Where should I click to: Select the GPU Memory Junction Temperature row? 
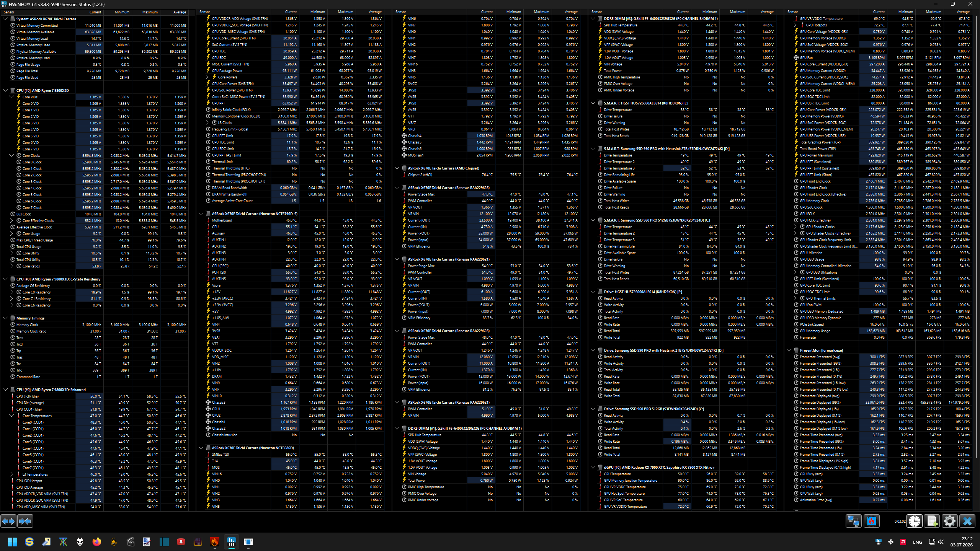(687, 481)
